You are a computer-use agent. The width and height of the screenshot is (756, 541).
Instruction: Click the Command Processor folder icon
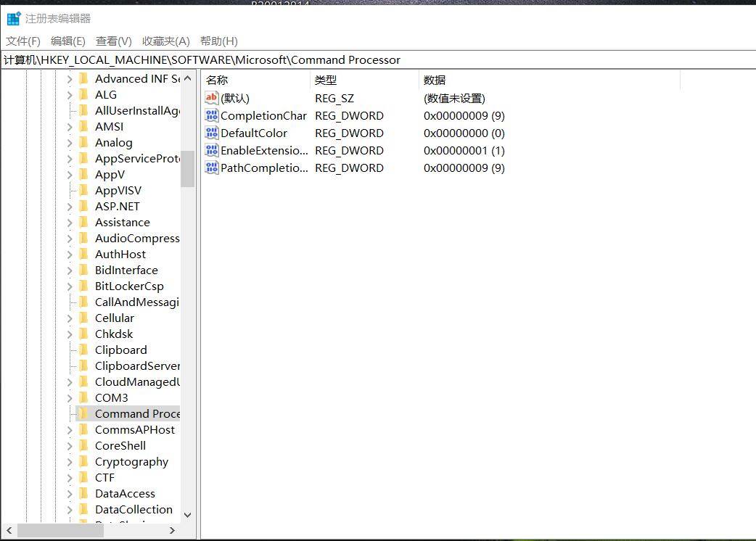pos(83,413)
